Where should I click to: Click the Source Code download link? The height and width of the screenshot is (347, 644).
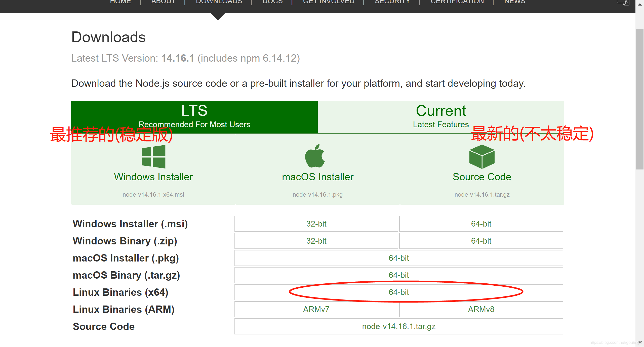coord(482,177)
